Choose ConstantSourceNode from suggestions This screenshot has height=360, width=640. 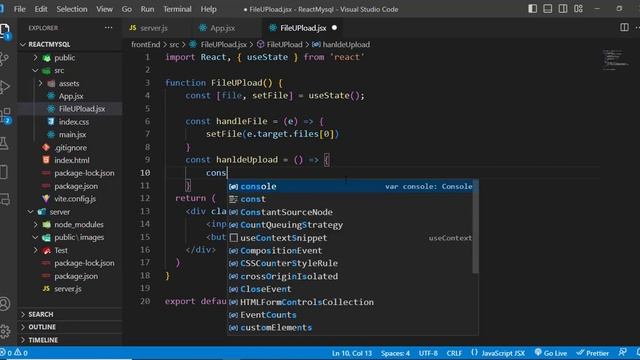[350, 212]
